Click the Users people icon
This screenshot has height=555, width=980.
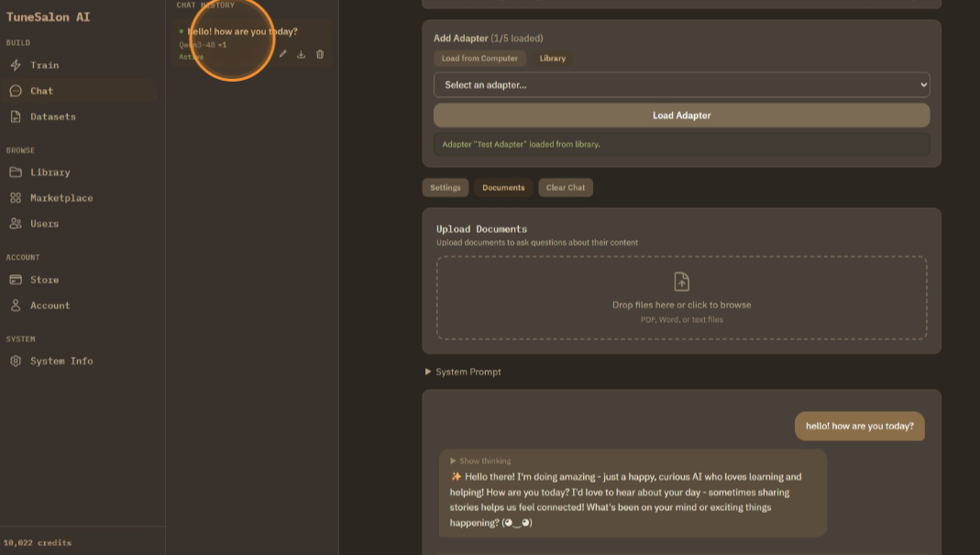[16, 224]
